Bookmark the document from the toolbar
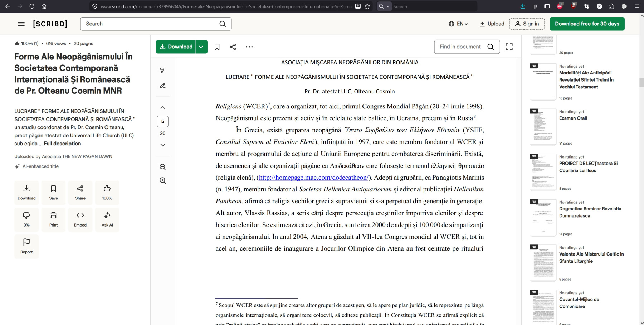 pyautogui.click(x=217, y=47)
